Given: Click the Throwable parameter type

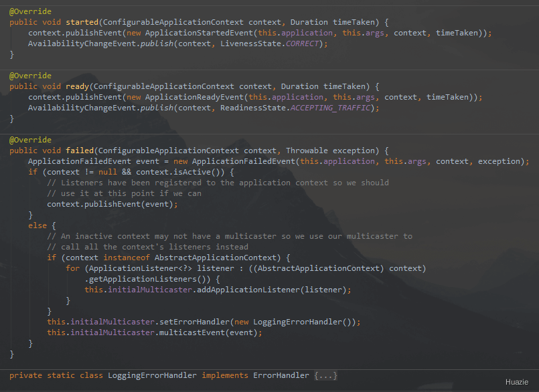Looking at the screenshot, I should [307, 151].
